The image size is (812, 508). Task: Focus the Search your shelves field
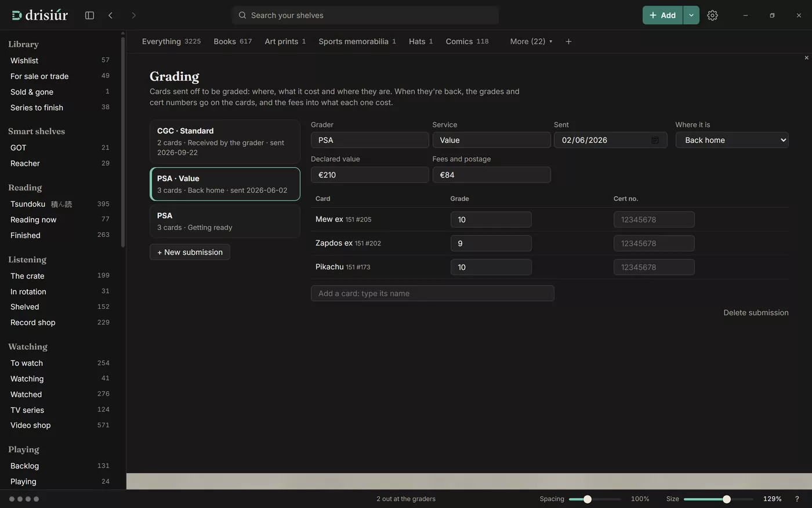click(x=365, y=15)
